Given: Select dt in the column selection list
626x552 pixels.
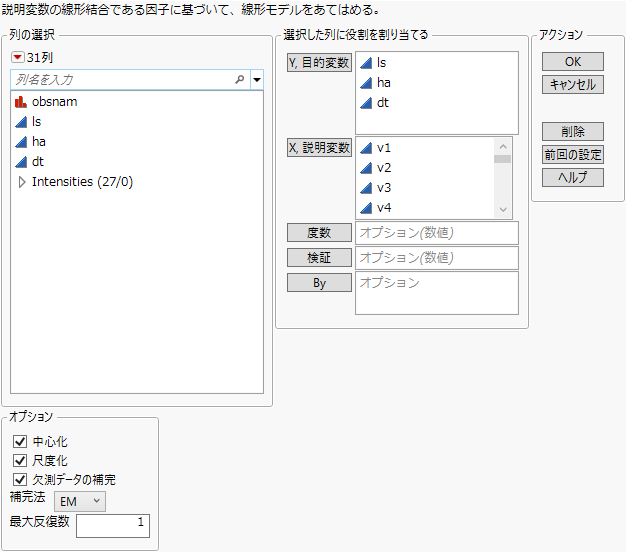Looking at the screenshot, I should tap(38, 162).
